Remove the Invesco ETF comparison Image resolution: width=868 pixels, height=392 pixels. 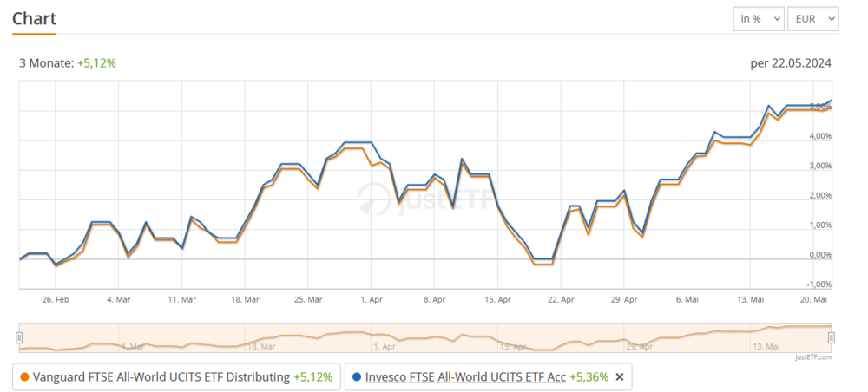[619, 377]
